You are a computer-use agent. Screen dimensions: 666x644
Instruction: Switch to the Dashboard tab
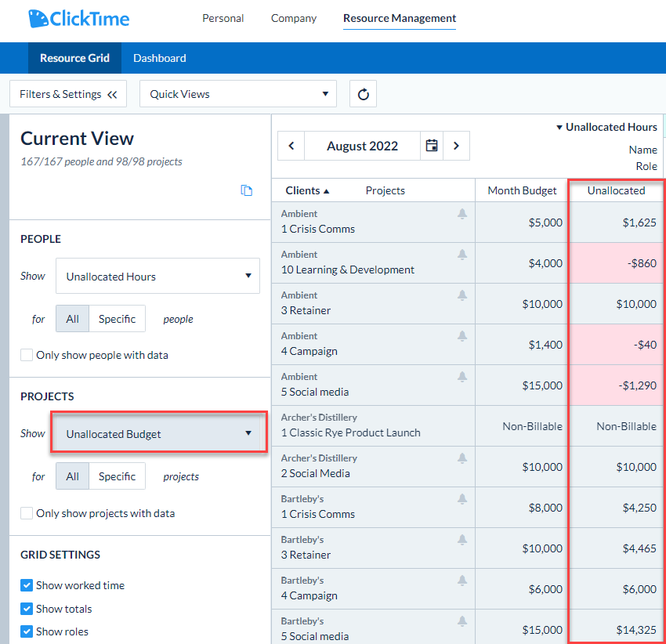159,57
